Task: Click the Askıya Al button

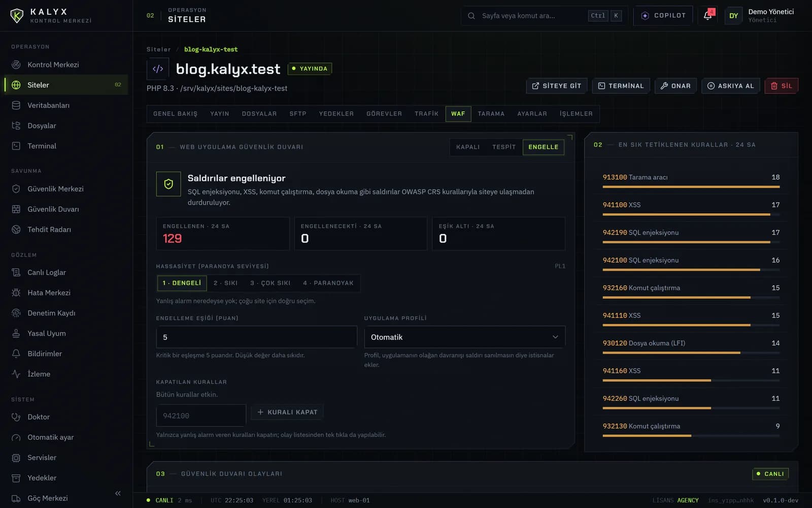Action: (731, 86)
